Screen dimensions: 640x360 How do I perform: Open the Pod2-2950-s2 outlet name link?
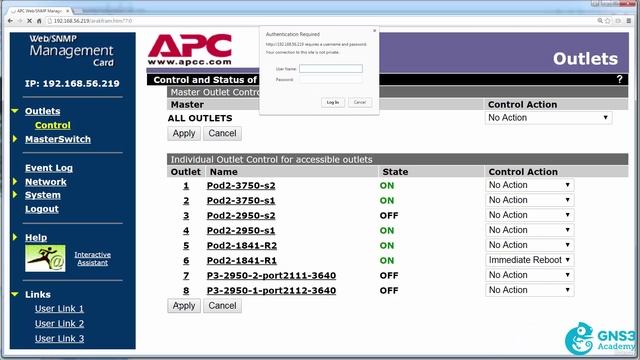pyautogui.click(x=241, y=216)
